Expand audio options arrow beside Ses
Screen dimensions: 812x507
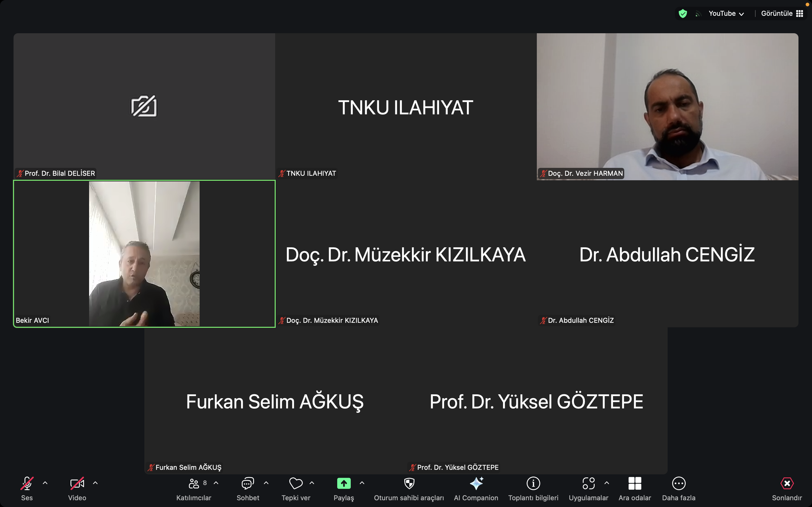(45, 483)
